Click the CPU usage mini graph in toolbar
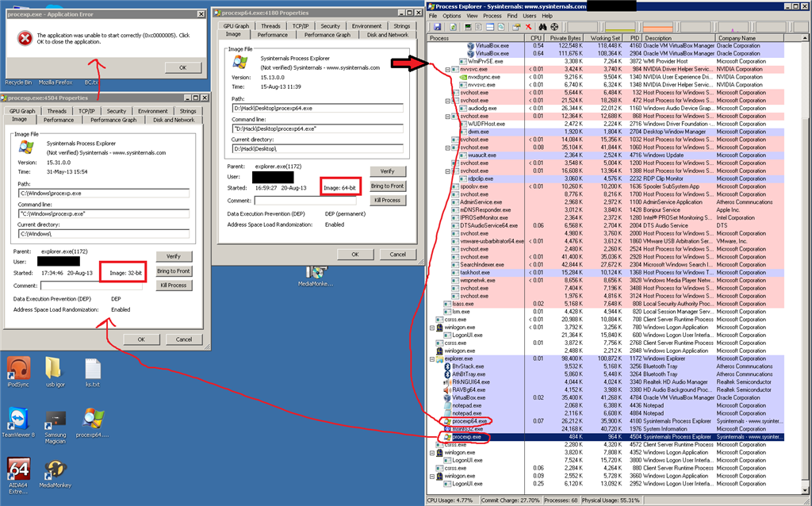Screen dimensions: 812x506 click(x=583, y=27)
